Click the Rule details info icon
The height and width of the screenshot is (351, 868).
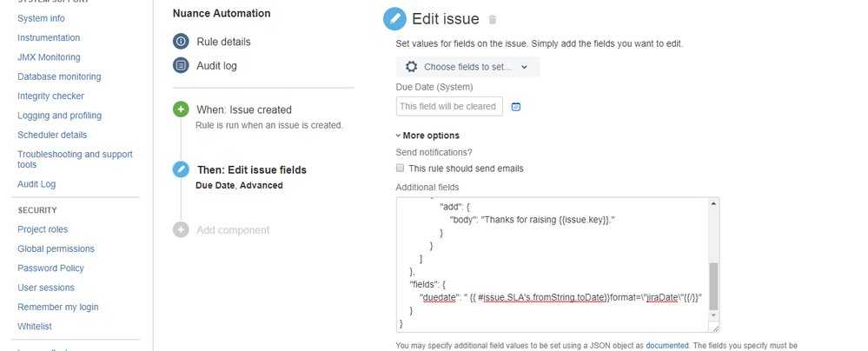click(x=181, y=42)
